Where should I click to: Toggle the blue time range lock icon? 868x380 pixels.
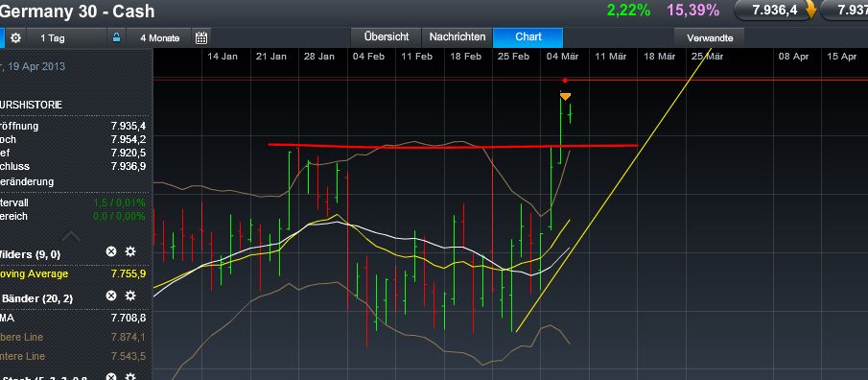(x=116, y=37)
